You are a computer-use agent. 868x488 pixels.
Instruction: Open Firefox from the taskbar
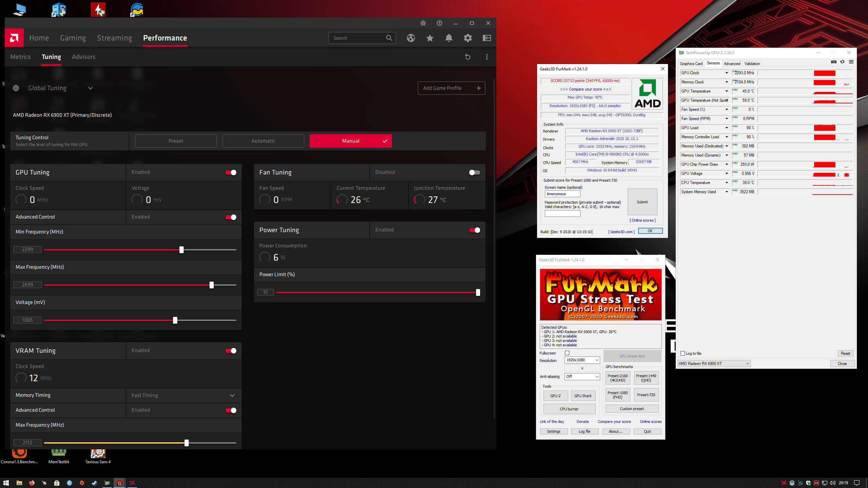pyautogui.click(x=32, y=483)
